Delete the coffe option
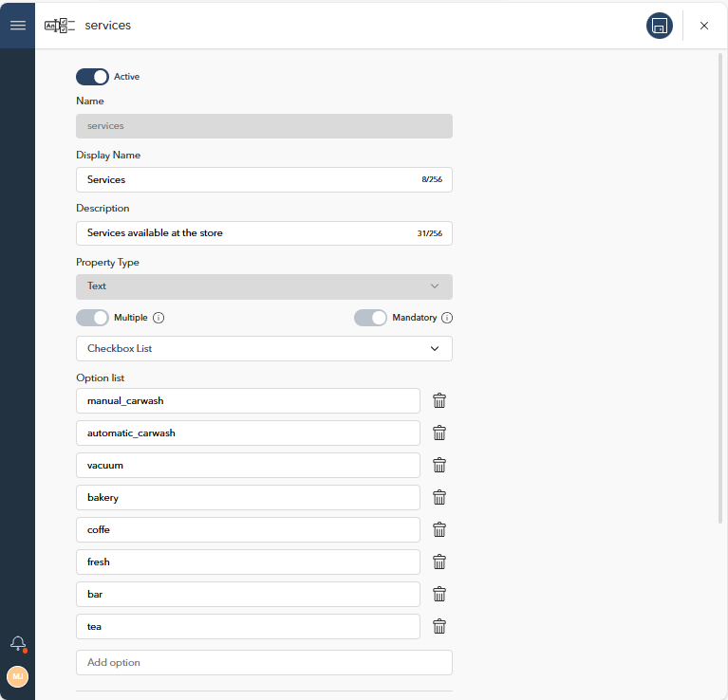 point(439,530)
